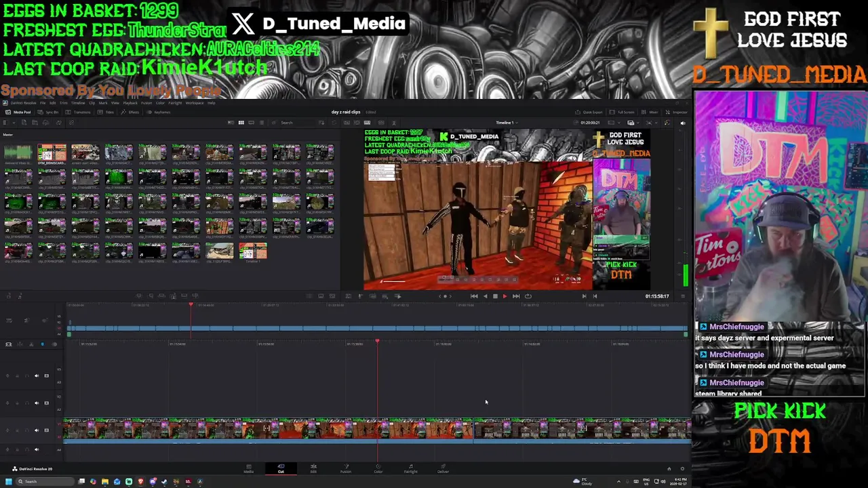
Task: Select thumbnail view in media pool
Action: pyautogui.click(x=241, y=123)
